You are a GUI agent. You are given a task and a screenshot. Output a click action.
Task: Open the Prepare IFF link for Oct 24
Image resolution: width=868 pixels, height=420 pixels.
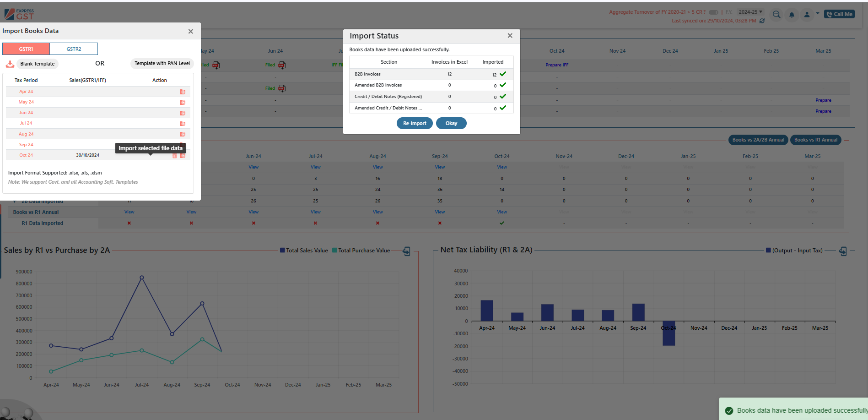coord(557,65)
